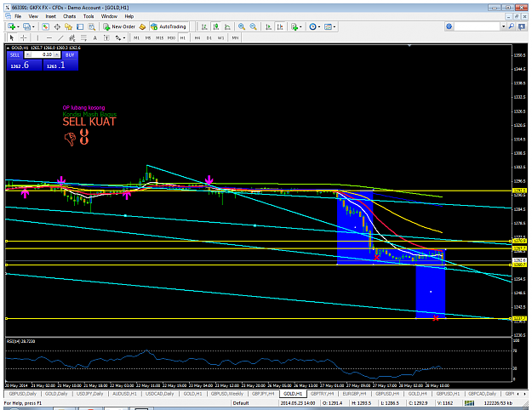The width and height of the screenshot is (532, 410).
Task: Click the blue gear icon beside search box
Action: click(x=449, y=26)
